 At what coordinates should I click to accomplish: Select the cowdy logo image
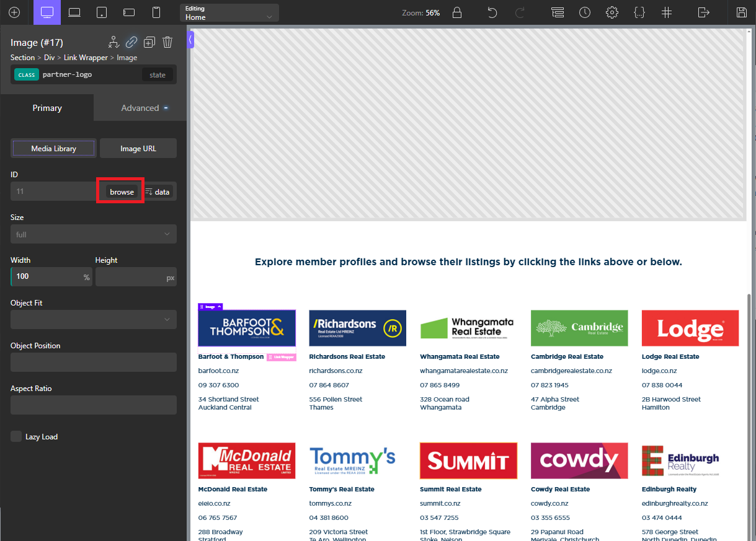pos(579,460)
